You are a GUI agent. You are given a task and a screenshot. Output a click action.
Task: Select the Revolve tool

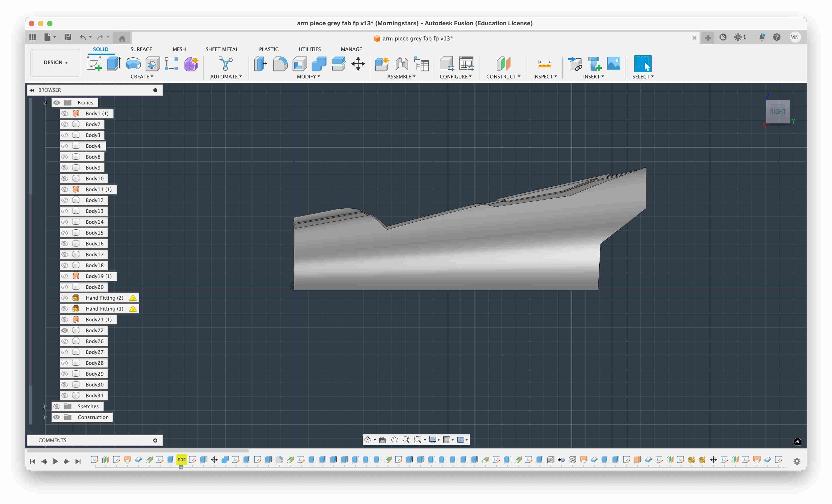click(x=133, y=64)
